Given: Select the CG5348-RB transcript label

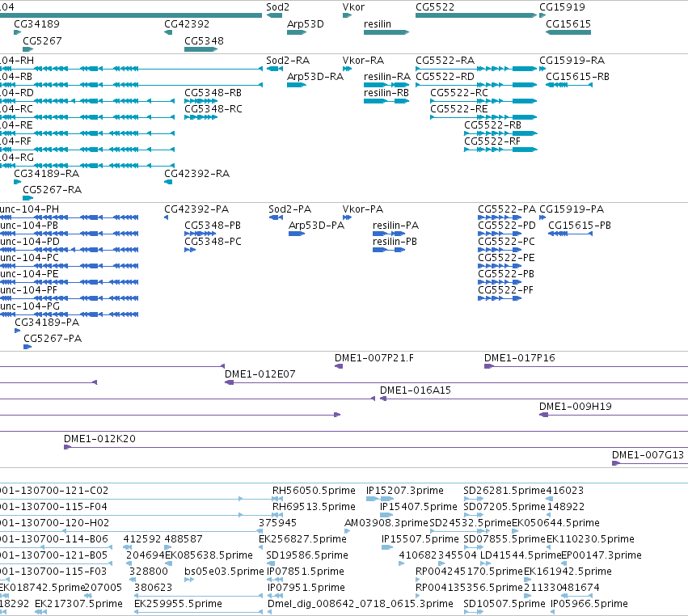Looking at the screenshot, I should tap(213, 93).
